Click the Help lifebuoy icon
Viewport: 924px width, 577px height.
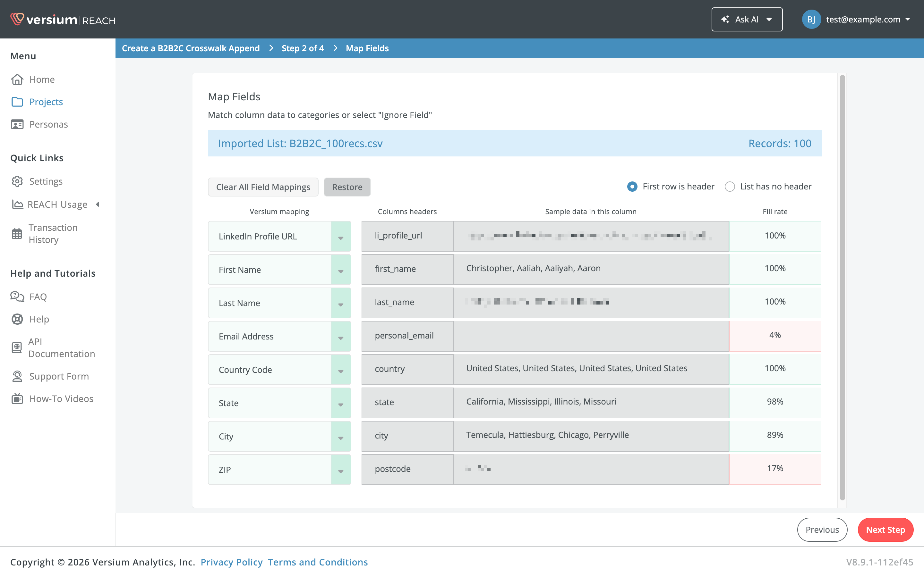(x=17, y=319)
